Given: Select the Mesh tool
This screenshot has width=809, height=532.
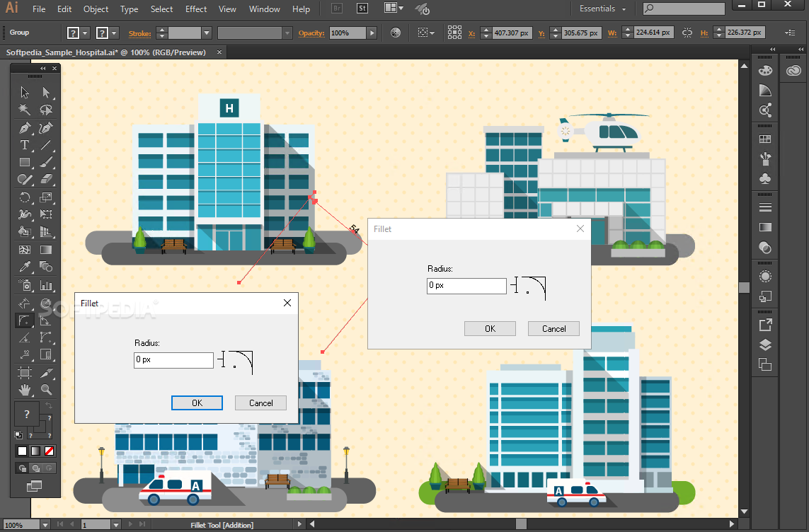Looking at the screenshot, I should 24,250.
